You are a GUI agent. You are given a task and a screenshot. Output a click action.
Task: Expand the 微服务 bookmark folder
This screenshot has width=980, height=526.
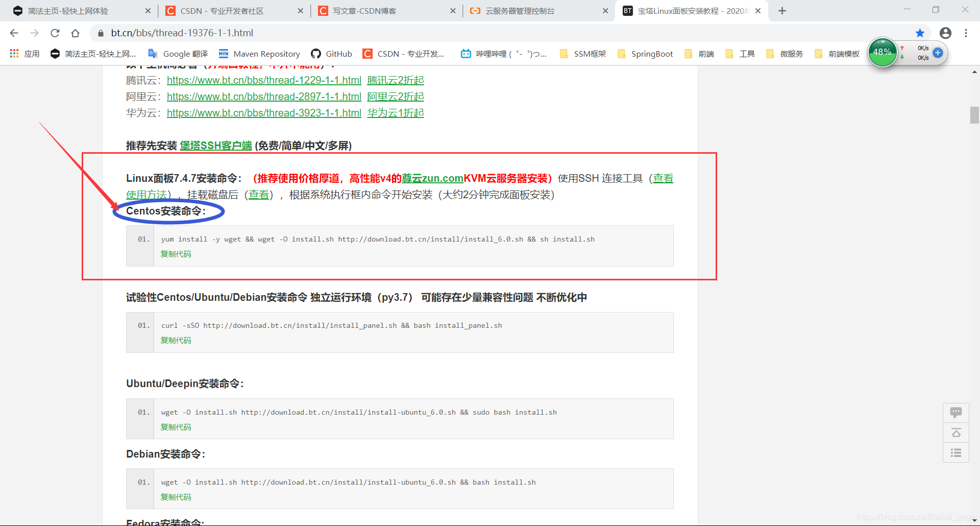point(785,54)
